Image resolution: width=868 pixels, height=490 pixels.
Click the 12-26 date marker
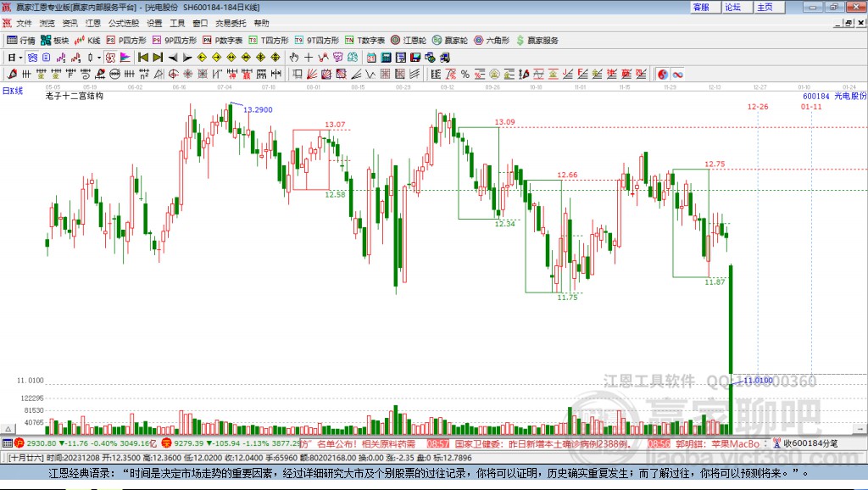coord(758,106)
